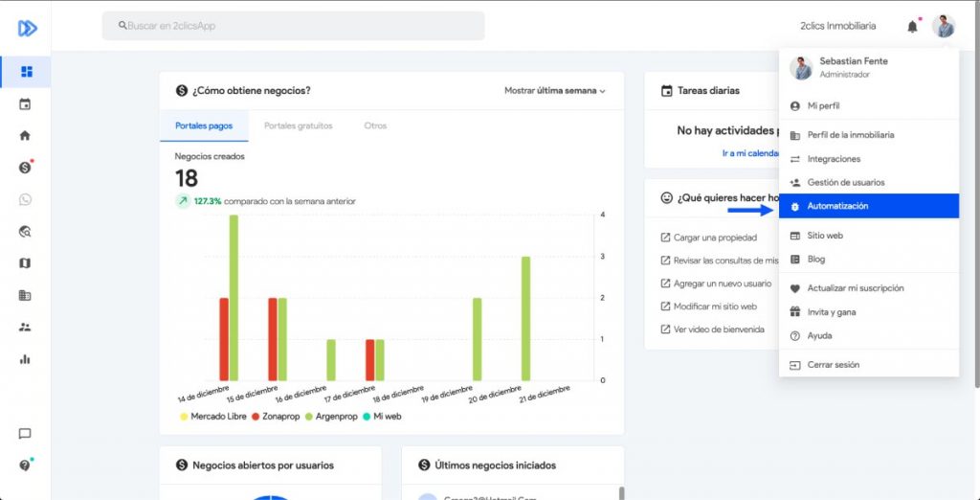
Task: Open the contacts people icon in the sidebar
Action: [25, 328]
